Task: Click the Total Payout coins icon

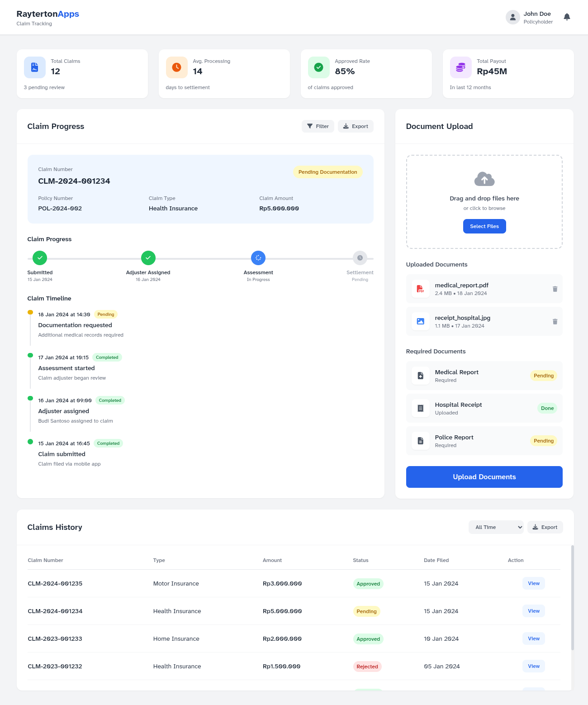Action: pyautogui.click(x=460, y=67)
